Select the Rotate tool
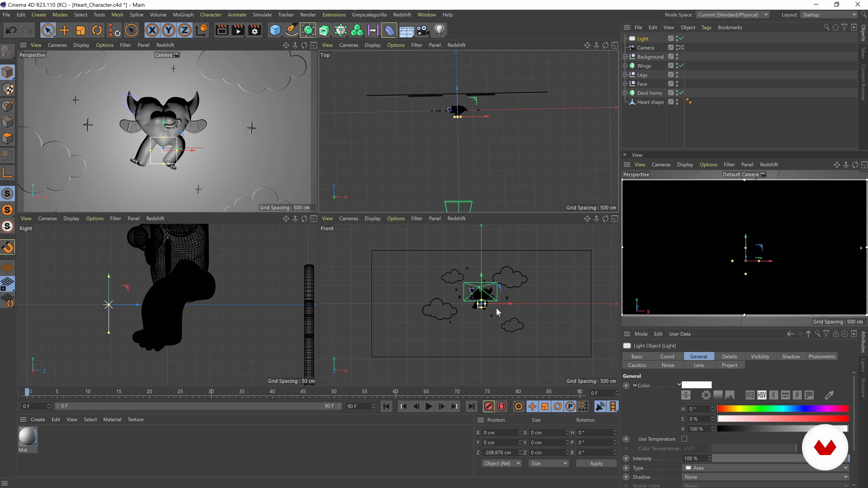 (97, 30)
